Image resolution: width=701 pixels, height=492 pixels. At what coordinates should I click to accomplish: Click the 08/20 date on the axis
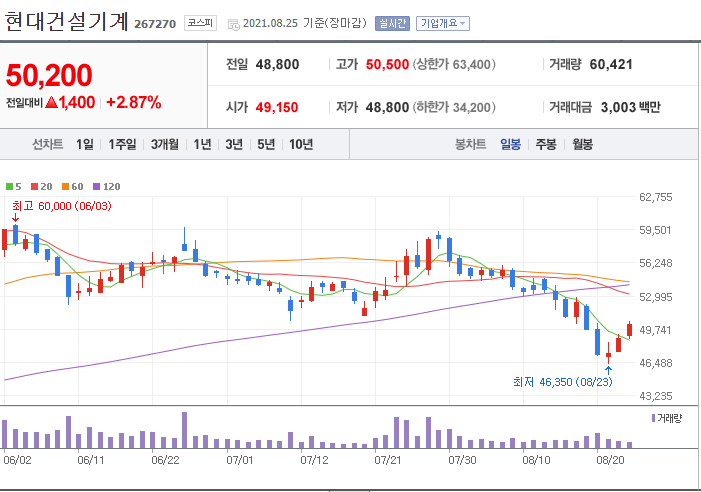(610, 460)
